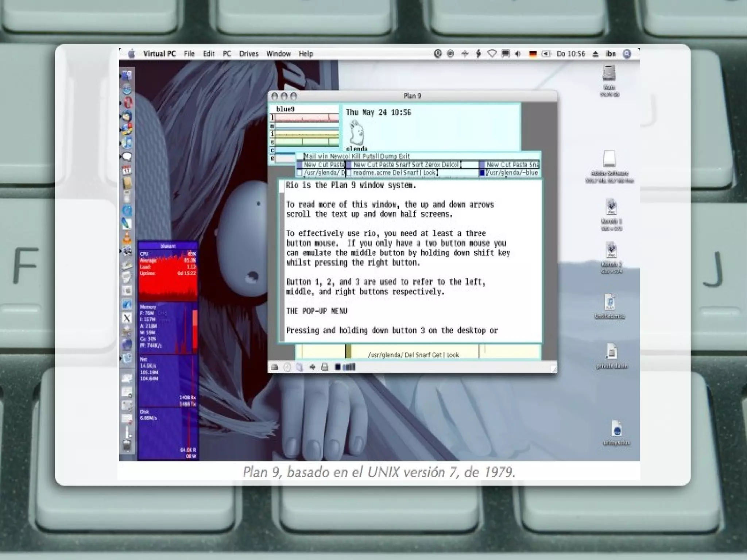Click the USB icon in Virtual PC status bar

point(312,367)
